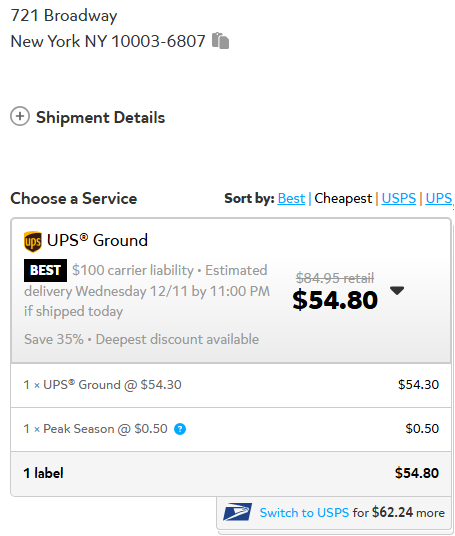Copy address using the clipboard icon
The width and height of the screenshot is (455, 536).
[x=220, y=41]
